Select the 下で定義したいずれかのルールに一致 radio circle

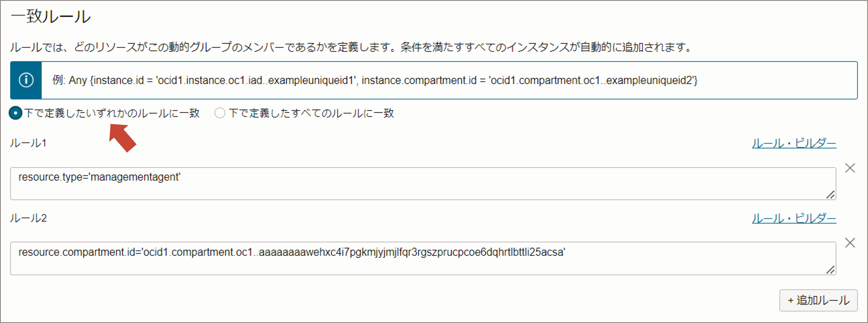coord(16,113)
